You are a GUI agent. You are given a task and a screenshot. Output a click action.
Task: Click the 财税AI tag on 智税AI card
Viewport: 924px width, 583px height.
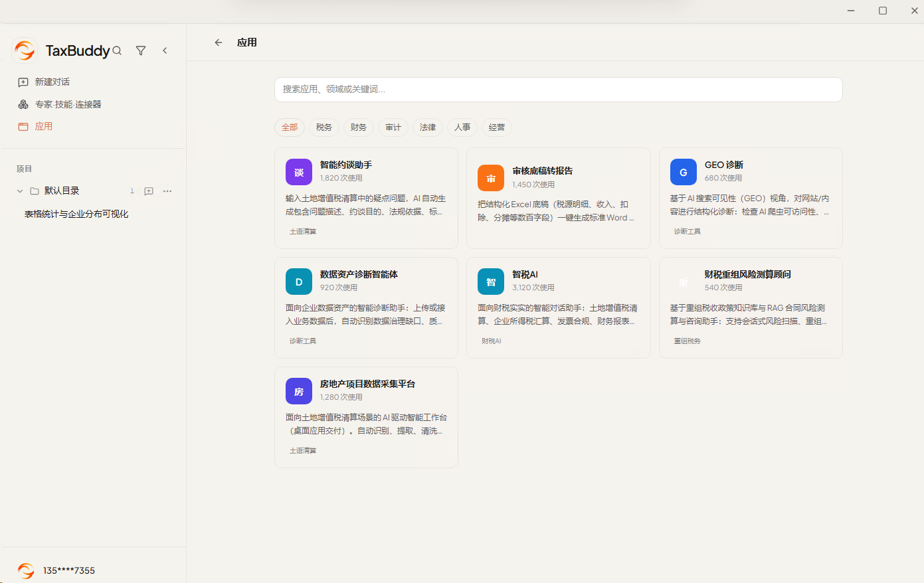492,341
